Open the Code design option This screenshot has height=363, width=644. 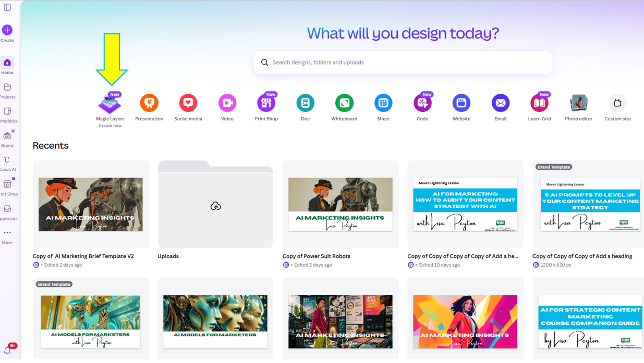pyautogui.click(x=422, y=103)
